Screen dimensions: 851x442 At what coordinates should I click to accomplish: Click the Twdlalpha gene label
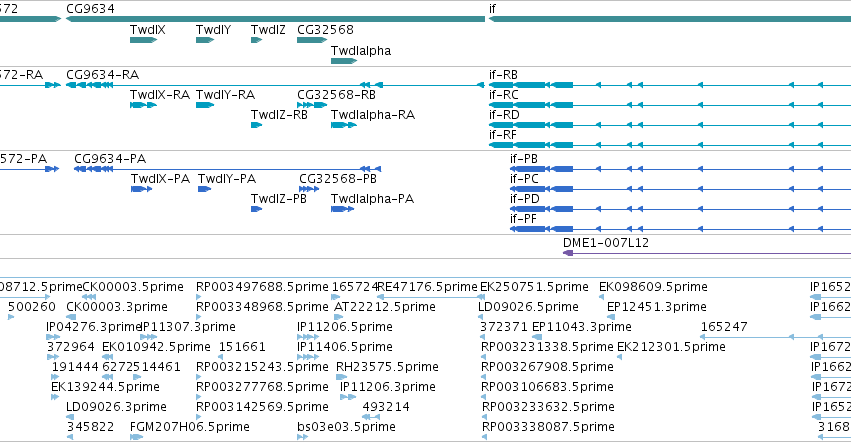point(361,51)
